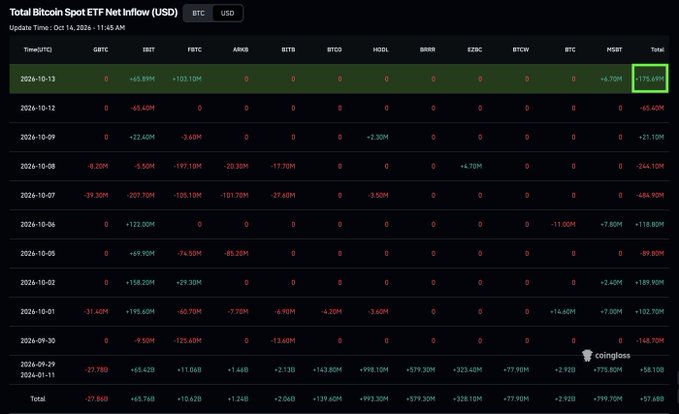The width and height of the screenshot is (679, 414).
Task: Click the -11.00M BTC value for 2026-10-06
Action: point(563,224)
